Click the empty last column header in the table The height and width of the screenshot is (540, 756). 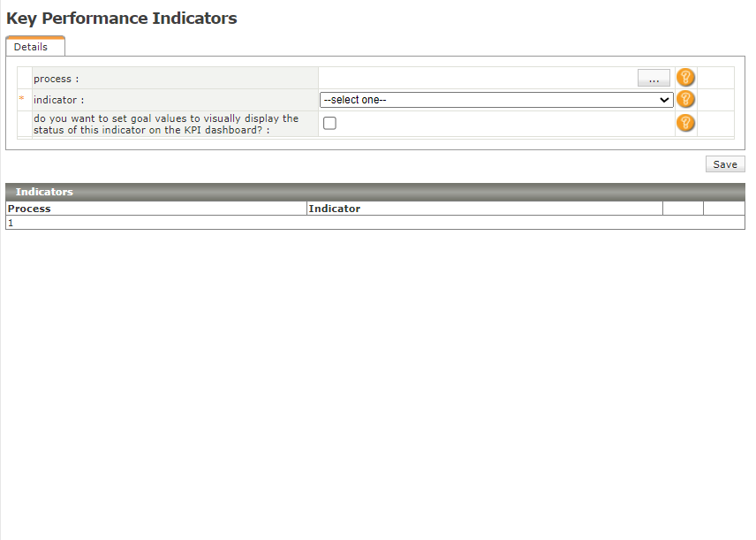[x=723, y=209]
